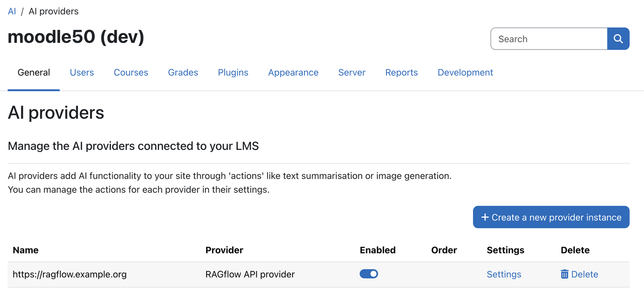Go to the Development tab
644x301 pixels.
(x=465, y=72)
